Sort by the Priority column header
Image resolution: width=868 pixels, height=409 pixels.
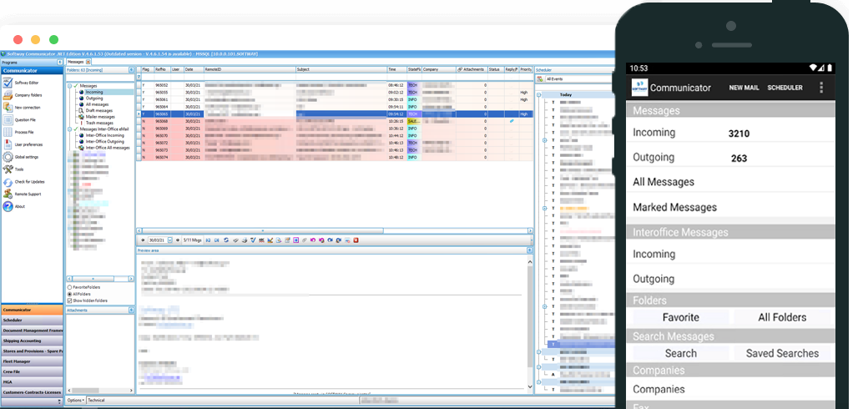526,70
